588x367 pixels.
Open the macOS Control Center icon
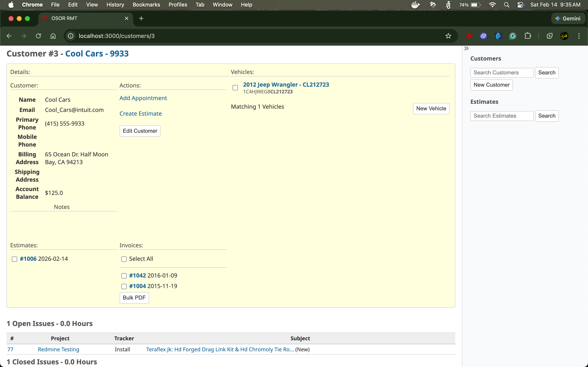pos(520,5)
